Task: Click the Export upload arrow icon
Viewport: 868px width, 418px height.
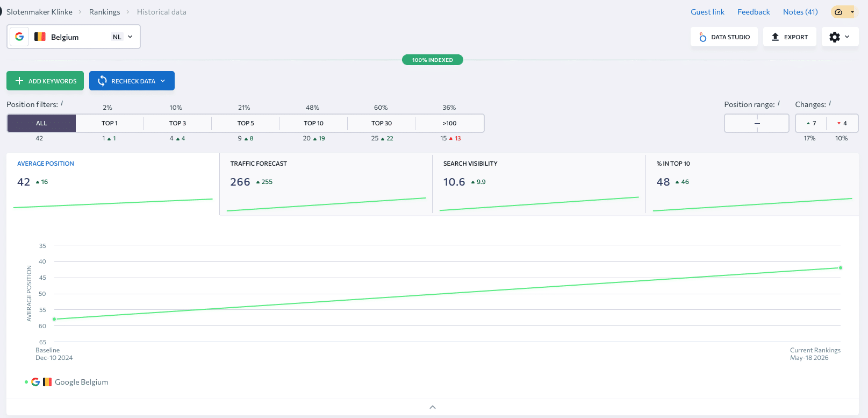Action: pos(775,37)
